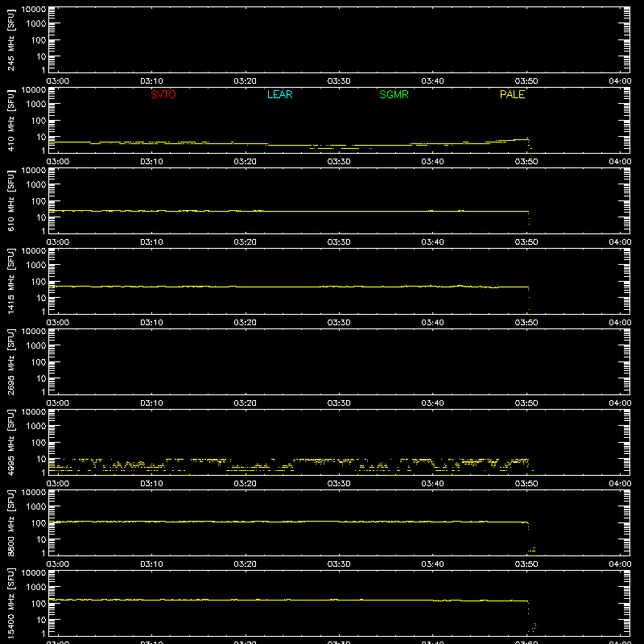Viewport: 644px width, 644px height.
Task: Click the red SVTO station label
Action: (x=163, y=94)
